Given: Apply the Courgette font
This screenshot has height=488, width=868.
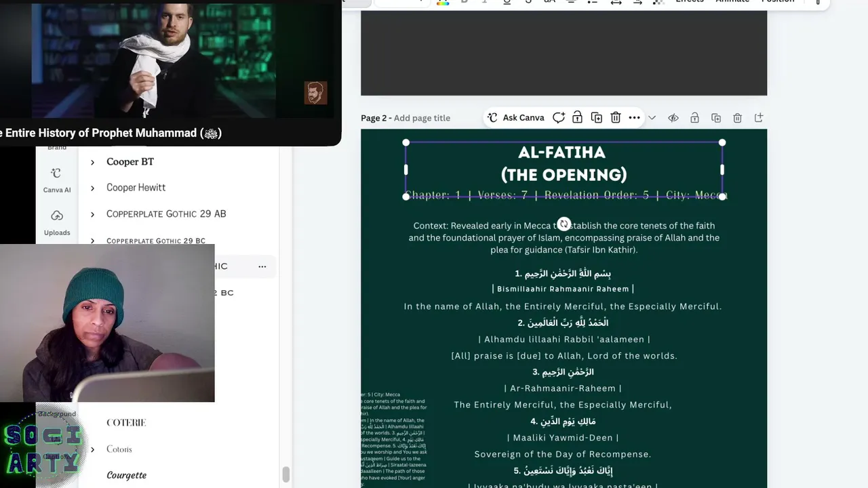Looking at the screenshot, I should 127,475.
